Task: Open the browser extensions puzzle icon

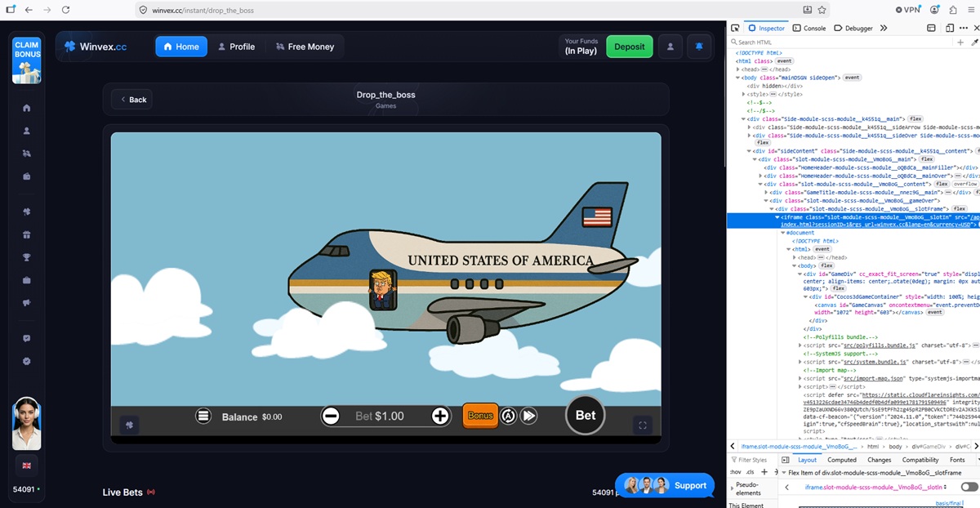Action: point(952,10)
